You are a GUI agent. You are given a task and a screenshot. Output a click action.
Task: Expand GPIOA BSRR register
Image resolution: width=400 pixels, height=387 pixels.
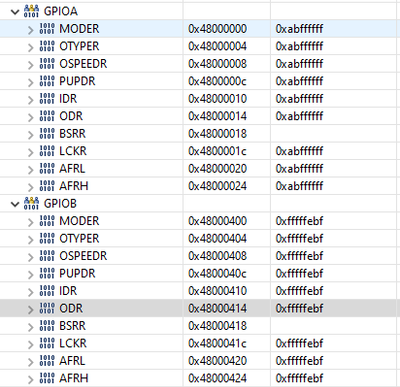[x=31, y=135]
